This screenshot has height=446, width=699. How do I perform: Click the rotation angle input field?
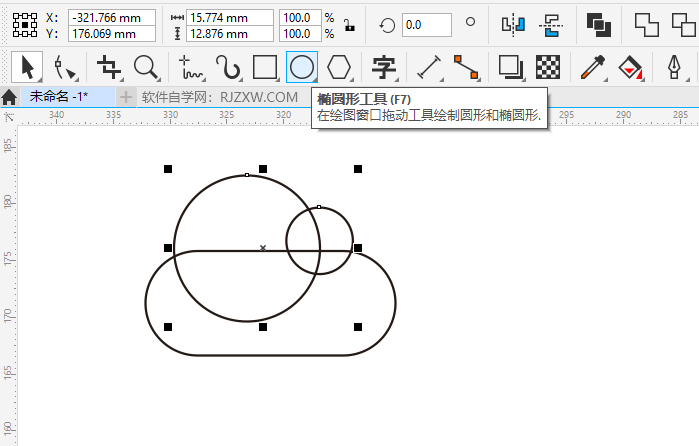pyautogui.click(x=425, y=25)
